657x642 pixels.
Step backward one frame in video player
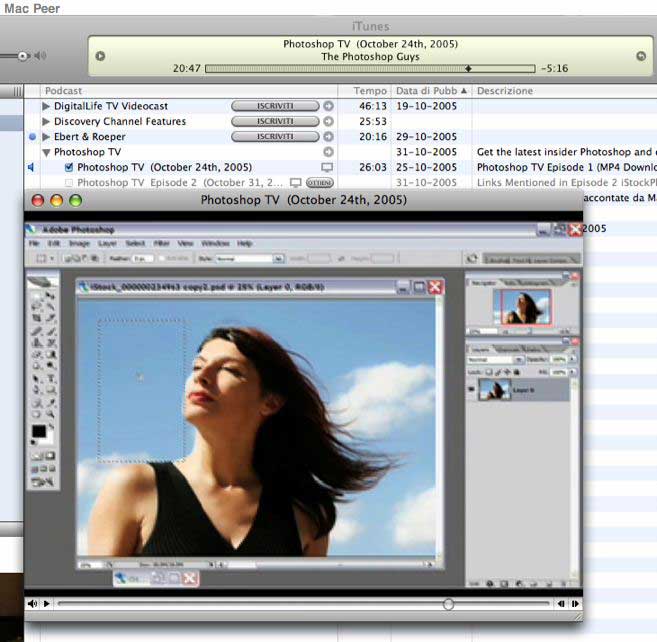point(561,603)
